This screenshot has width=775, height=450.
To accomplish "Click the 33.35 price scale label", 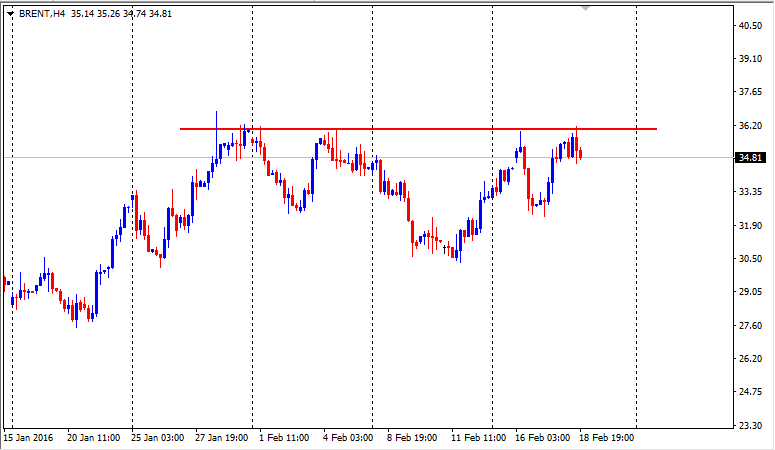I will [x=750, y=192].
